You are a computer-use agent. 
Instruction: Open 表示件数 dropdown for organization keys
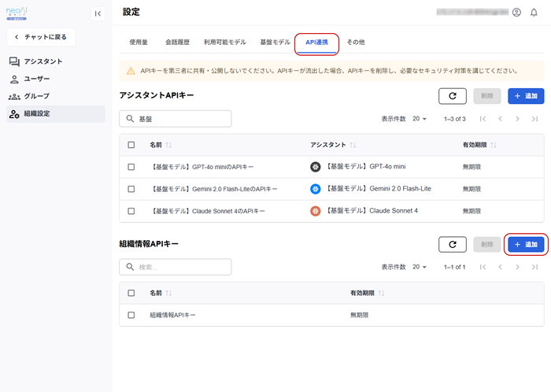[x=420, y=267]
